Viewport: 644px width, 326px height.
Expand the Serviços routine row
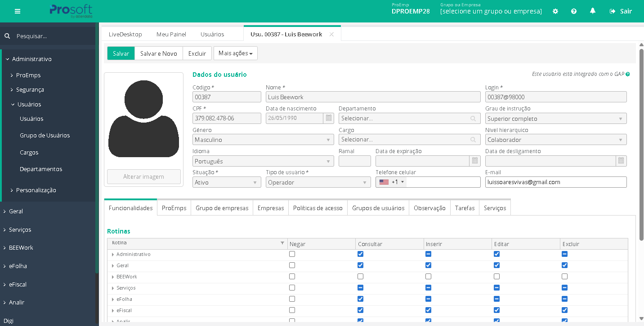point(112,288)
